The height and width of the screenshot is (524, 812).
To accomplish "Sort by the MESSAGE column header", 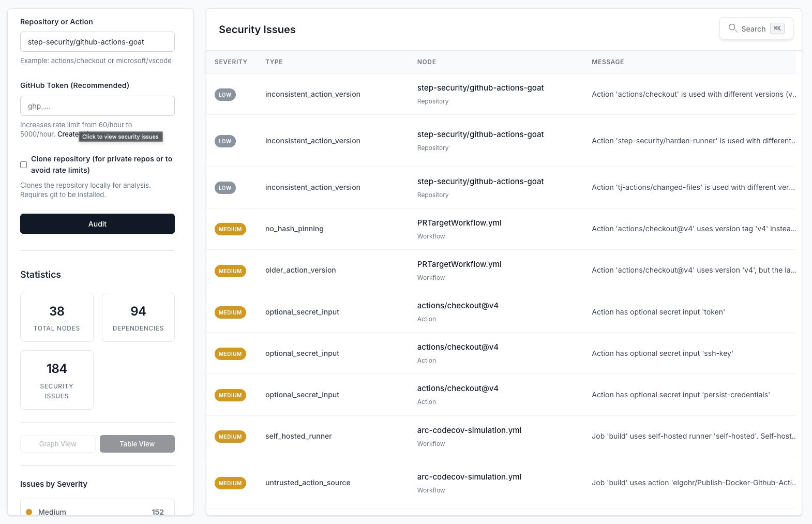I will click(608, 62).
